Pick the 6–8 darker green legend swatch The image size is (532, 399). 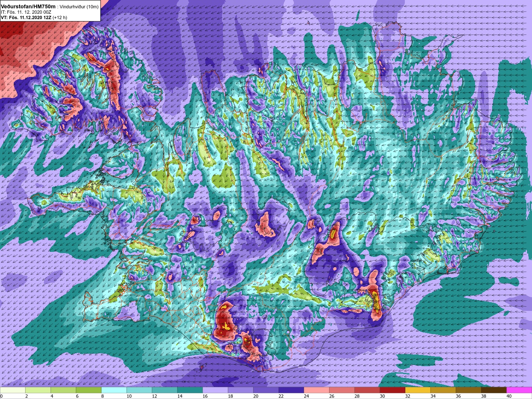(89, 390)
